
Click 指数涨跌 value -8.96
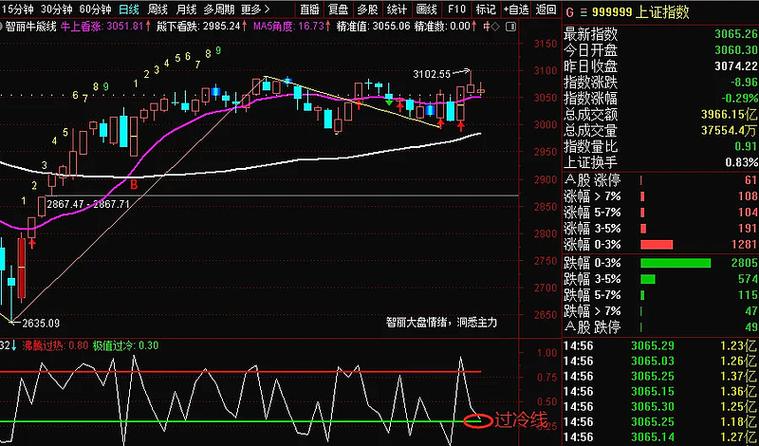pyautogui.click(x=743, y=82)
